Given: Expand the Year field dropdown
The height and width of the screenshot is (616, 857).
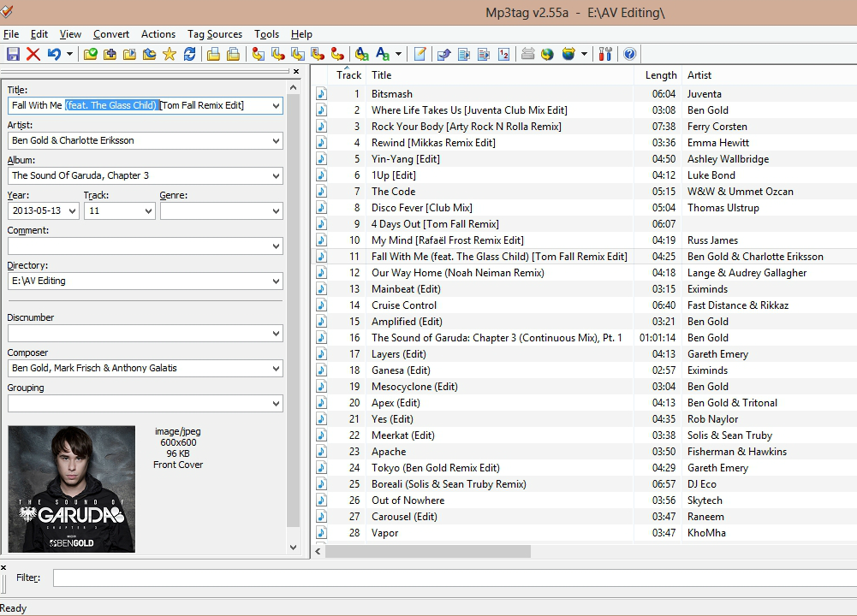Looking at the screenshot, I should click(72, 210).
